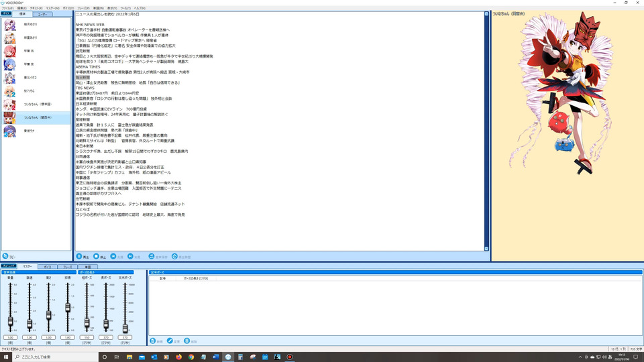
Task: Jump to end with 末尾 icon
Action: [x=130, y=257]
